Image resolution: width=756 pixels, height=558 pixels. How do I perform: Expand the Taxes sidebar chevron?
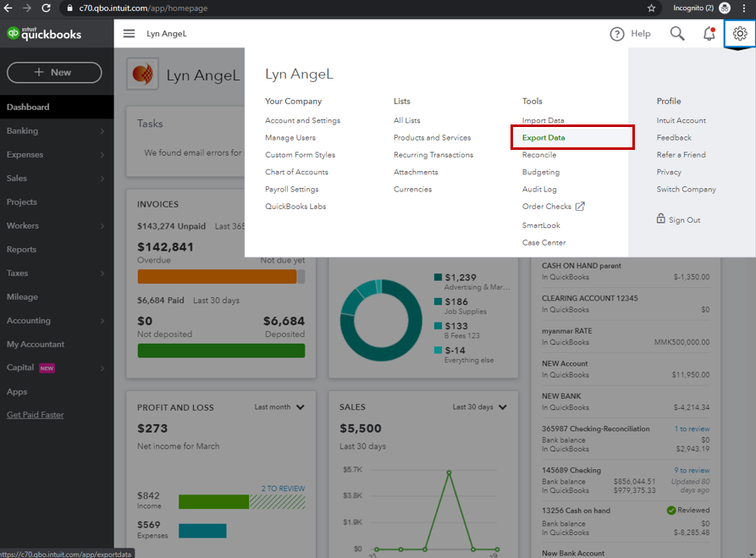click(x=102, y=273)
